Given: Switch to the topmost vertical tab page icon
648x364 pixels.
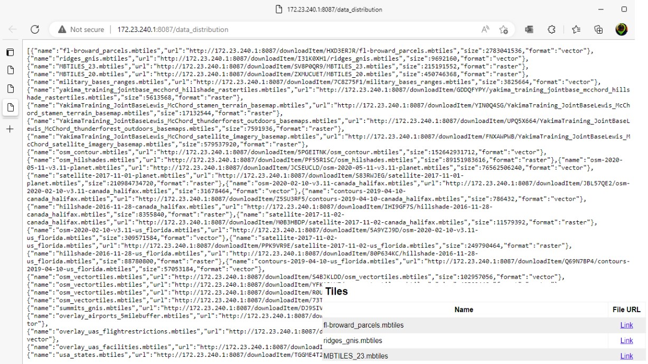Looking at the screenshot, I should coord(11,70).
